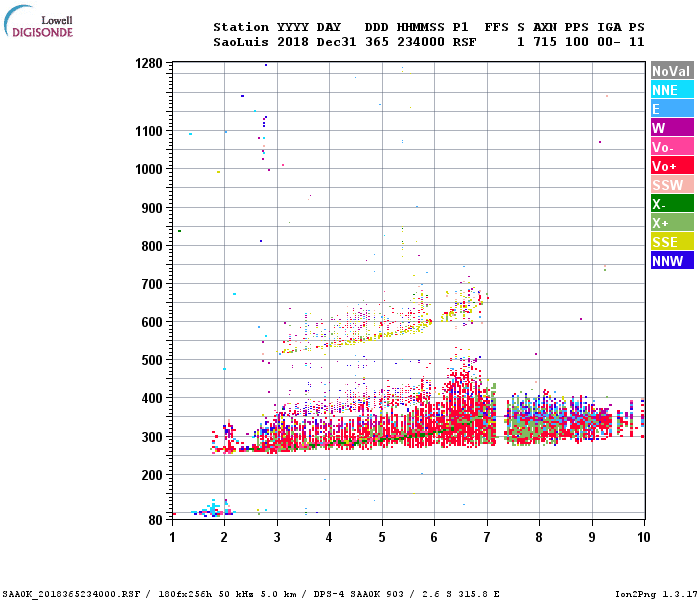Click day-of-year value 365
The height and width of the screenshot is (600, 700).
(x=377, y=42)
